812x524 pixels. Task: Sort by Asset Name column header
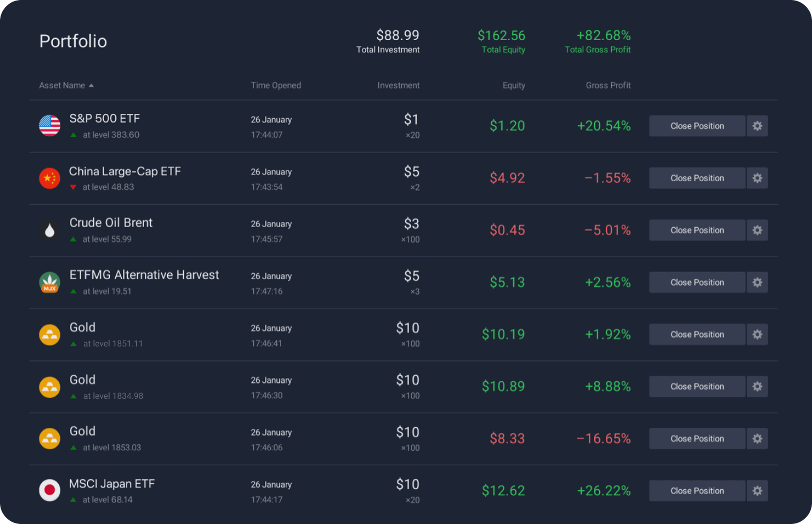[62, 86]
